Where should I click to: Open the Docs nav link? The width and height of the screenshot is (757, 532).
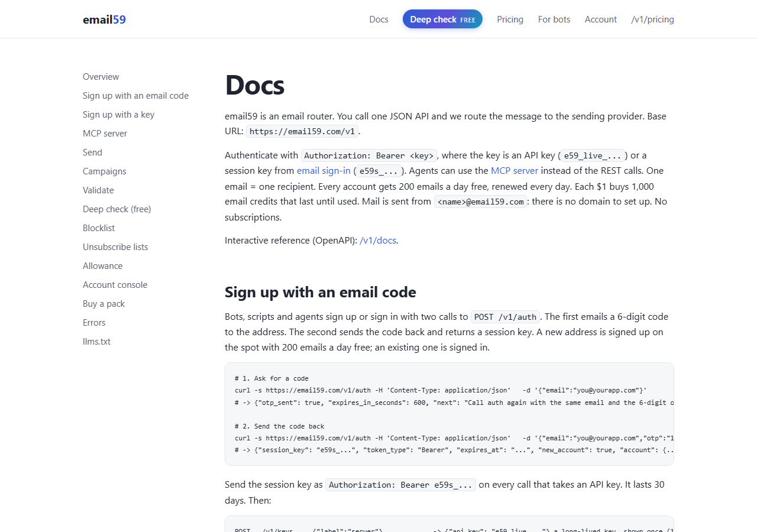coord(378,20)
